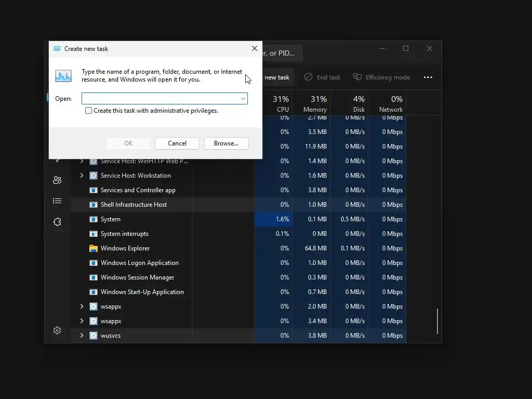This screenshot has height=399, width=532.
Task: Click the wusvcs process name
Action: pos(111,336)
